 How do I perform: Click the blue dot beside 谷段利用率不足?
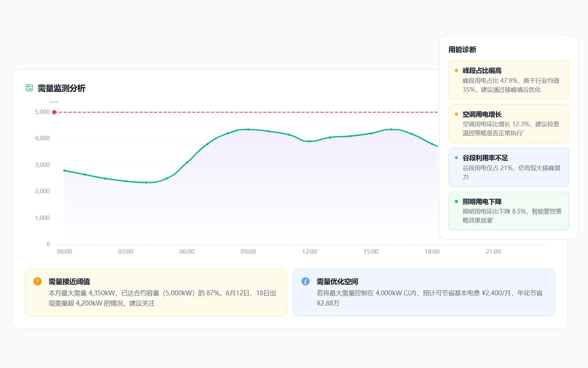point(456,158)
